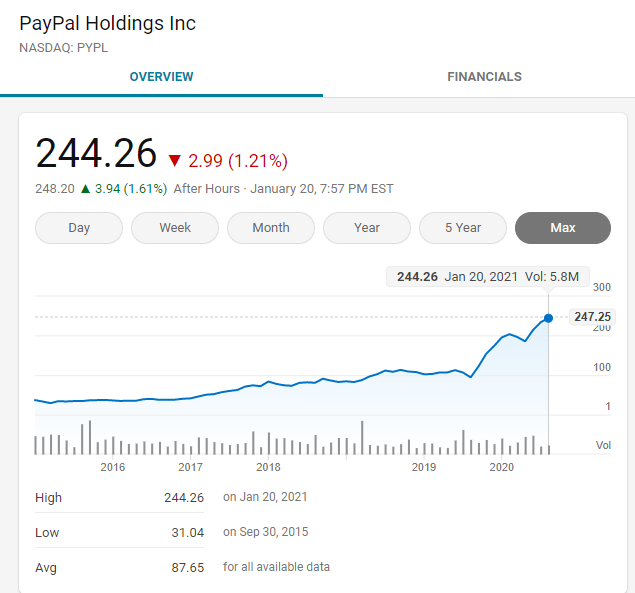Click the 2019 label on the time axis
This screenshot has height=593, width=635.
coord(424,467)
